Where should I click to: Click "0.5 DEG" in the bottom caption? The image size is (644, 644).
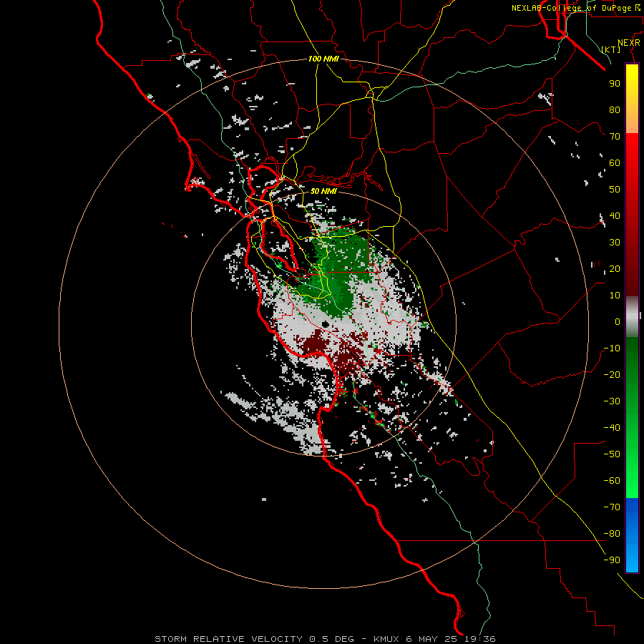tap(331, 639)
